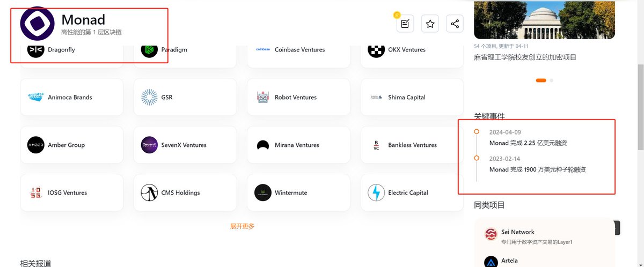Click the Electric Capital lightning logo
The height and width of the screenshot is (267, 644).
[x=376, y=192]
